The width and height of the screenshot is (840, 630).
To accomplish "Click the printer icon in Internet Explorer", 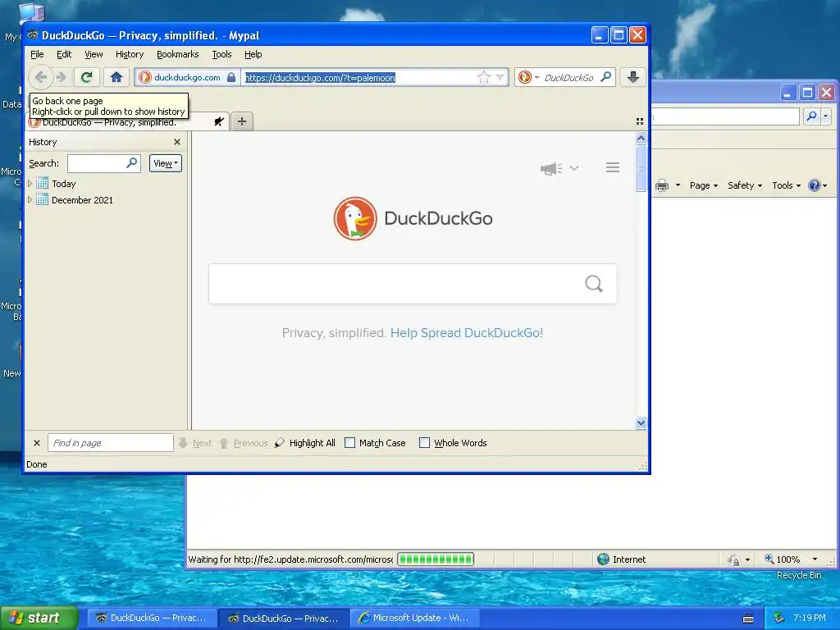I will [662, 185].
